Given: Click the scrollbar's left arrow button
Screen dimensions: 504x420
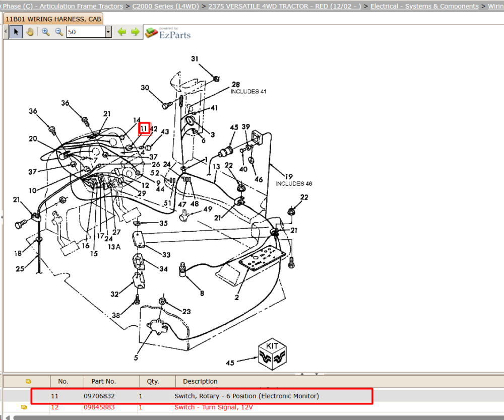Looking at the screenshot, I should 8,417.
